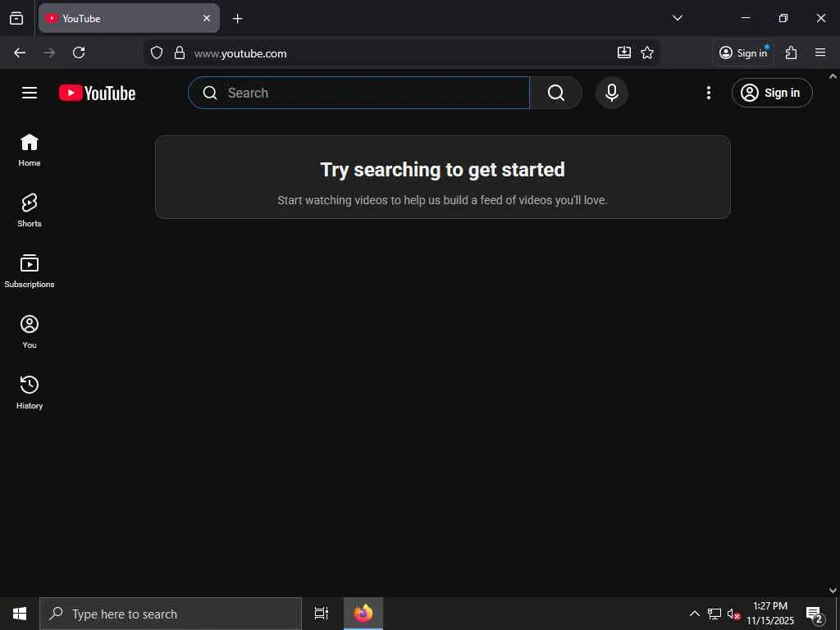
Task: Reload the page with refresh icon
Action: tap(79, 52)
